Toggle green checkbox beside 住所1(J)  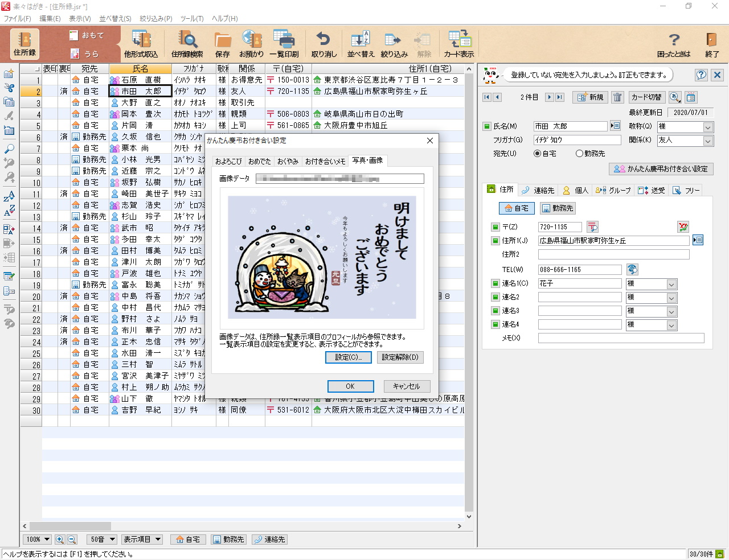click(495, 241)
